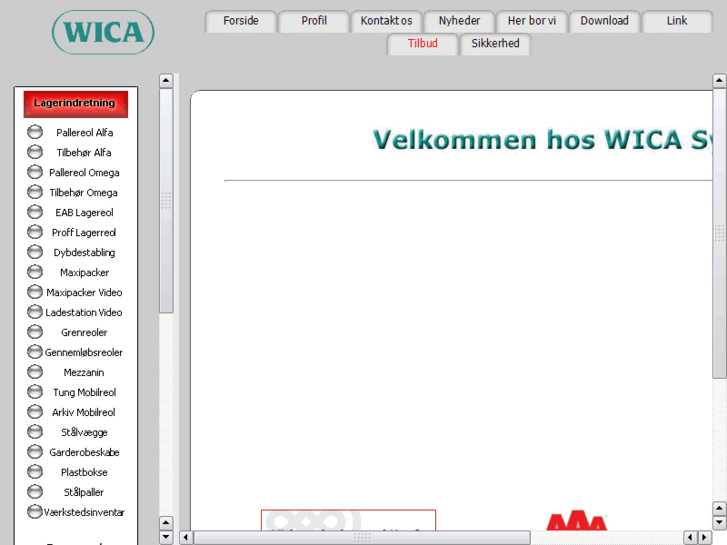Click the bullet icon beside Tung Mobilreol
The height and width of the screenshot is (545, 727).
[x=35, y=391]
